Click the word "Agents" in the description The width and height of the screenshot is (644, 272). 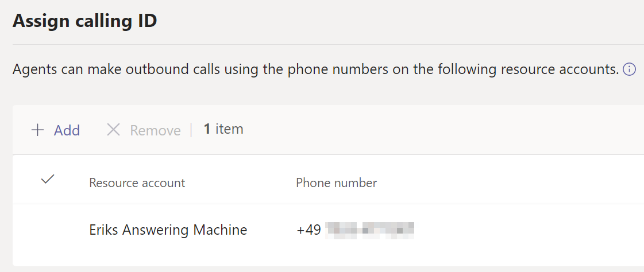pyautogui.click(x=32, y=70)
